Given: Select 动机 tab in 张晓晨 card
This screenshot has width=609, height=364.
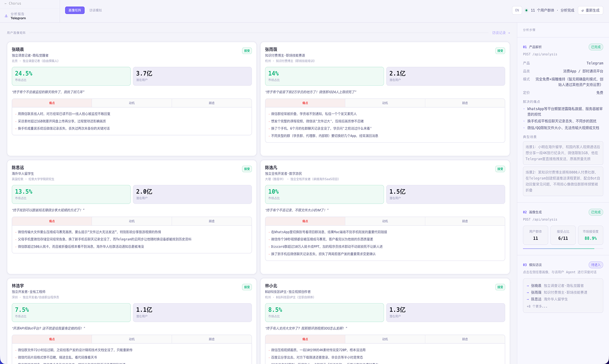Looking at the screenshot, I should point(132,103).
